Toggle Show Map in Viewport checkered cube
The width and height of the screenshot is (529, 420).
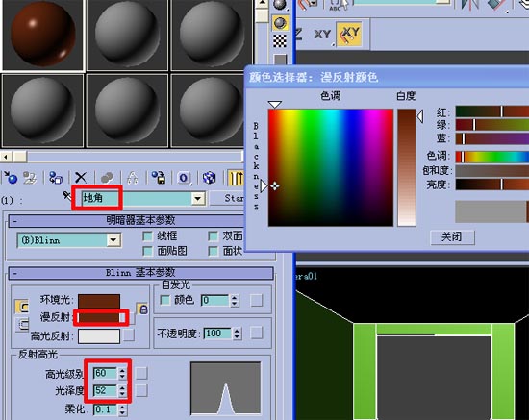[x=209, y=178]
